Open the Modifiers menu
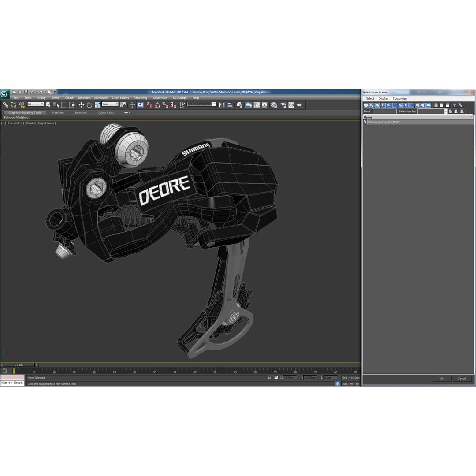The height and width of the screenshot is (476, 476). (84, 98)
